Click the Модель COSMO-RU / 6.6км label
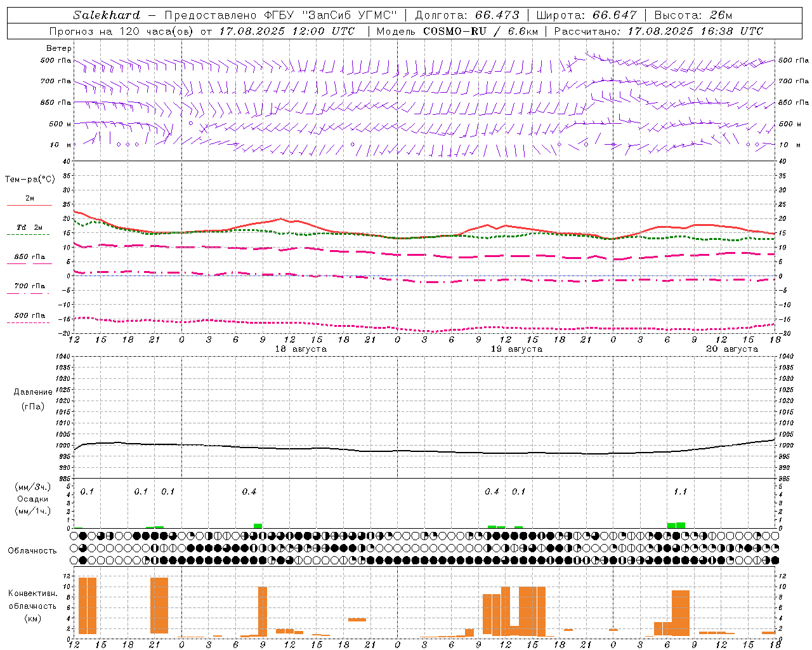The image size is (812, 650). click(457, 31)
